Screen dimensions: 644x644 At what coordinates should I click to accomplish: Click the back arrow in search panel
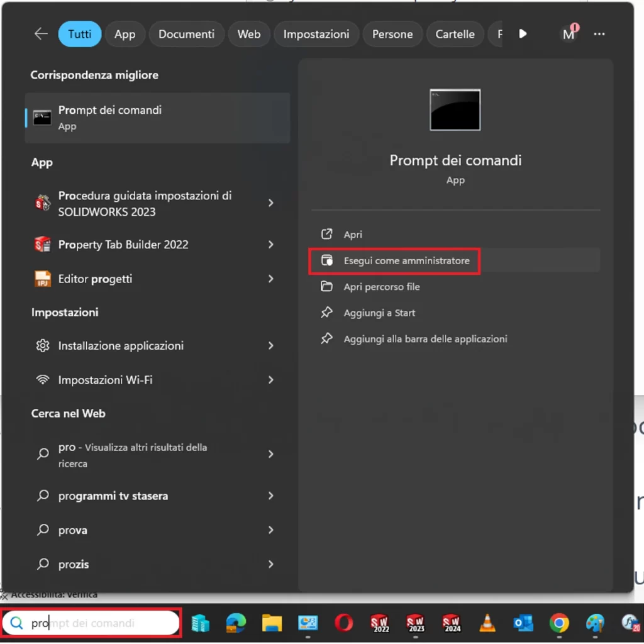coord(41,34)
